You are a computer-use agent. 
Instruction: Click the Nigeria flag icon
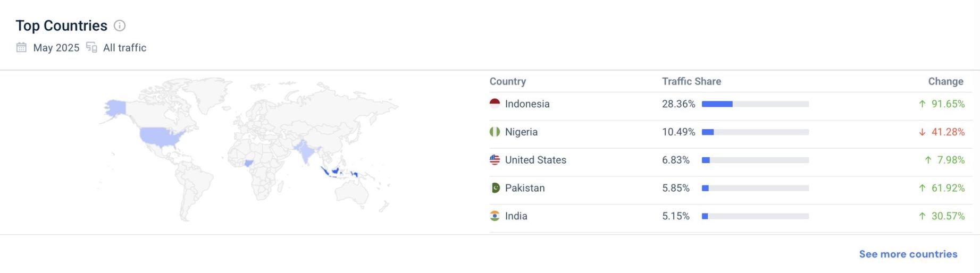[x=495, y=132]
